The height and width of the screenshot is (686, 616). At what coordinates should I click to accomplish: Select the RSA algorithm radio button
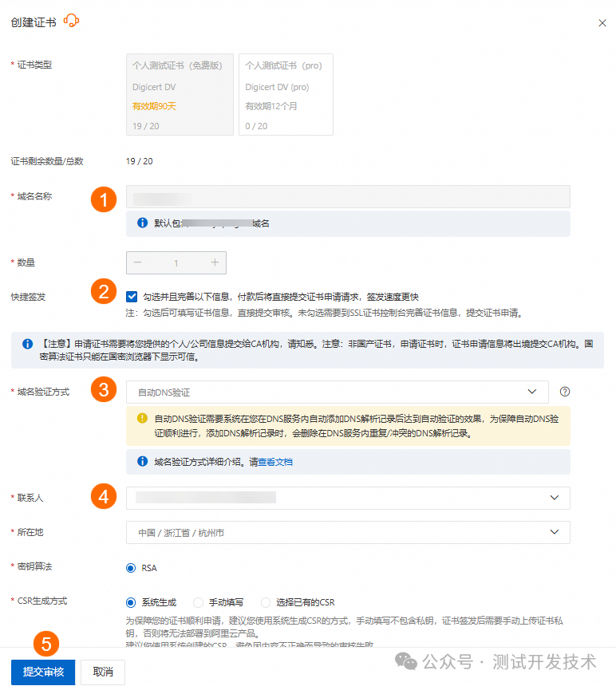(x=130, y=568)
